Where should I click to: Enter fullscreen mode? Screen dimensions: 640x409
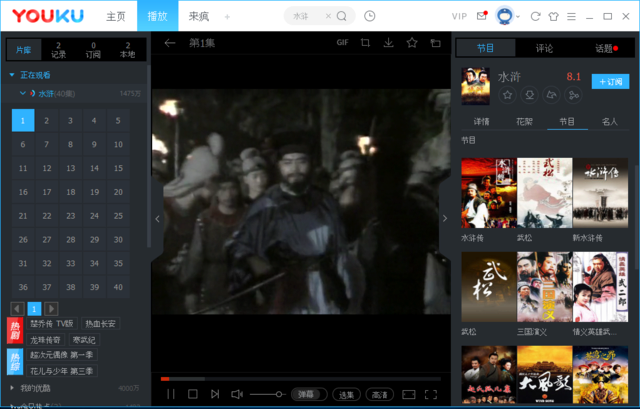[431, 394]
